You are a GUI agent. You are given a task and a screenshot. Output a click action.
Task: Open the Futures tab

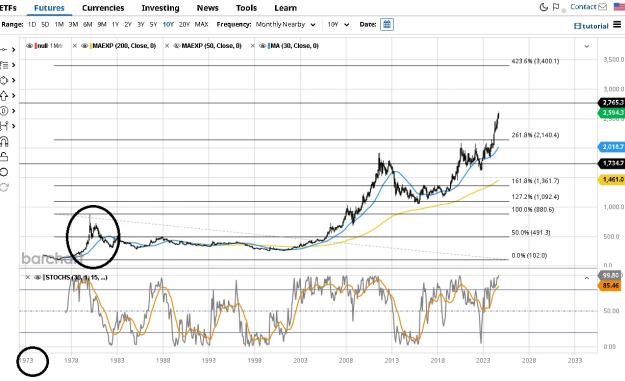[49, 8]
